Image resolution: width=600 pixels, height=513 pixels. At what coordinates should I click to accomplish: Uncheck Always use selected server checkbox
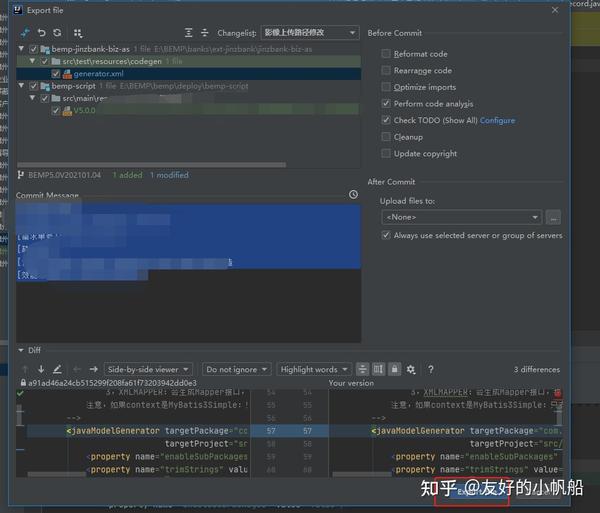pyautogui.click(x=386, y=235)
